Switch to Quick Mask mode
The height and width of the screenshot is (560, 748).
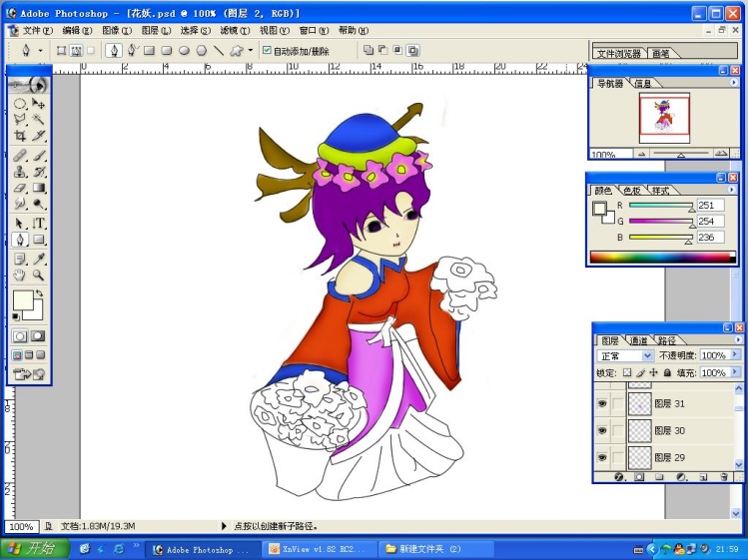pos(38,335)
